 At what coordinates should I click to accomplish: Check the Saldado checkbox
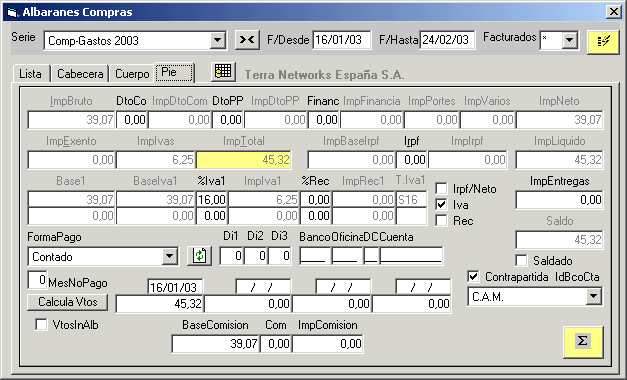521,261
